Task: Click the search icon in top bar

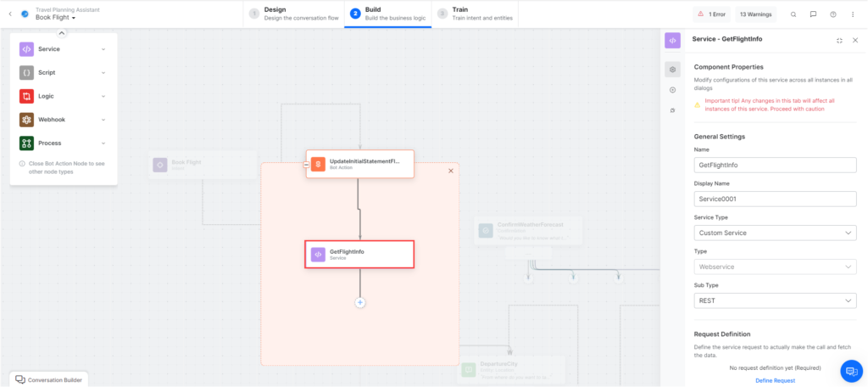Action: click(793, 14)
